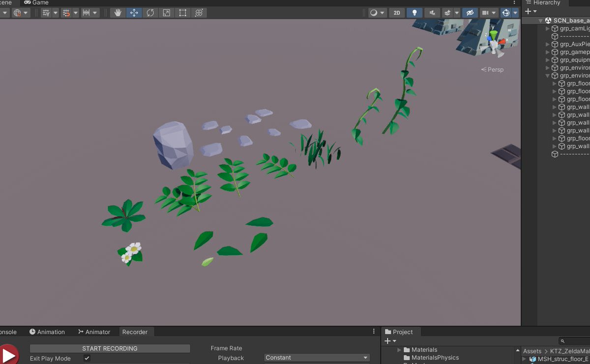
Task: Open the Scene view three-dot options menu
Action: pyautogui.click(x=515, y=2)
